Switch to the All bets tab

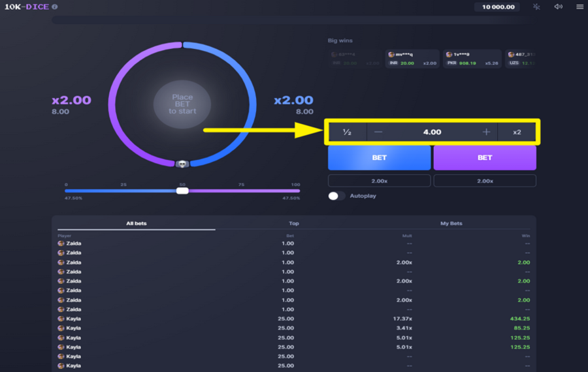136,223
